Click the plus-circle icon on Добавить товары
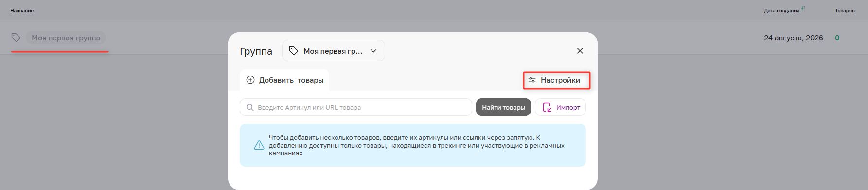The height and width of the screenshot is (190, 868). tap(250, 80)
